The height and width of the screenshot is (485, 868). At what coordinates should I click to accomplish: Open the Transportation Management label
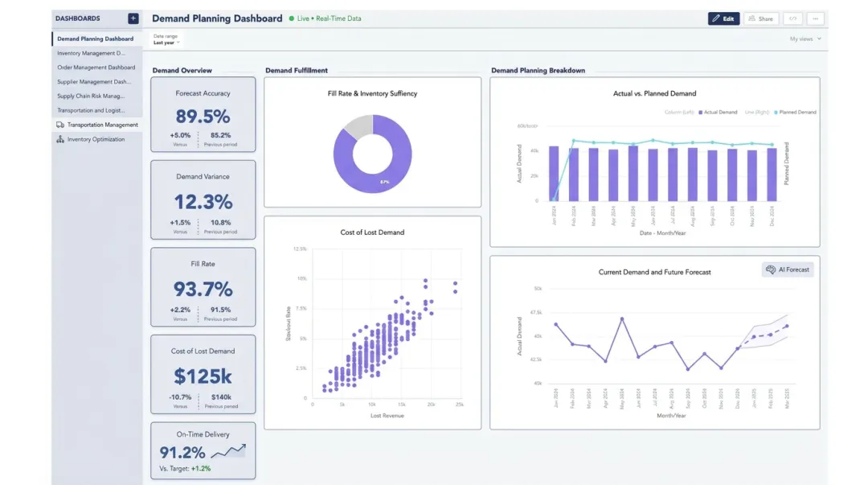pyautogui.click(x=102, y=125)
